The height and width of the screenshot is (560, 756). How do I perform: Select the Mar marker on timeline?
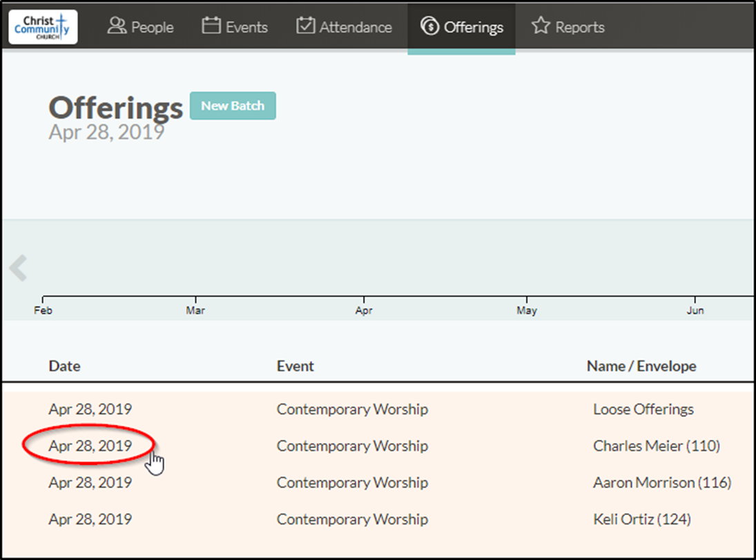pos(195,310)
